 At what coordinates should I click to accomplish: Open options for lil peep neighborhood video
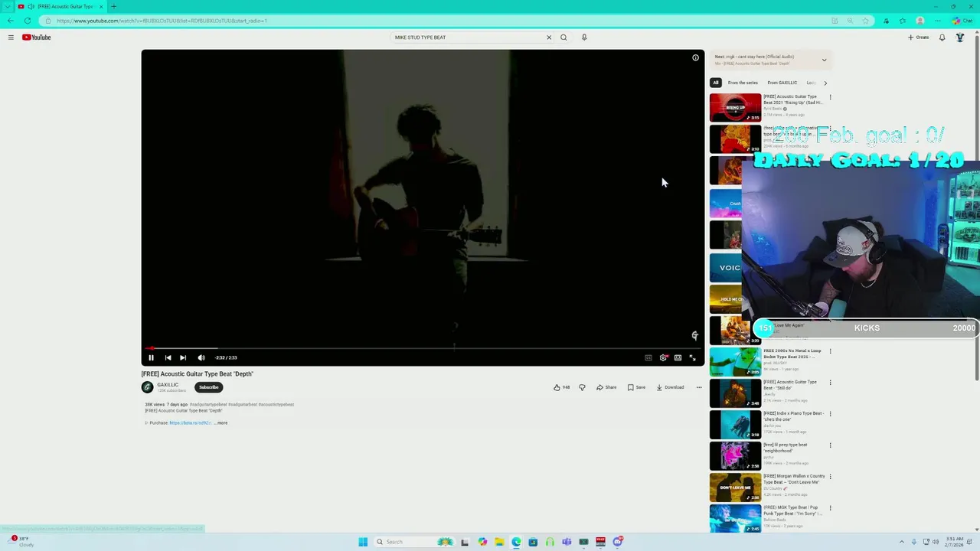(830, 445)
